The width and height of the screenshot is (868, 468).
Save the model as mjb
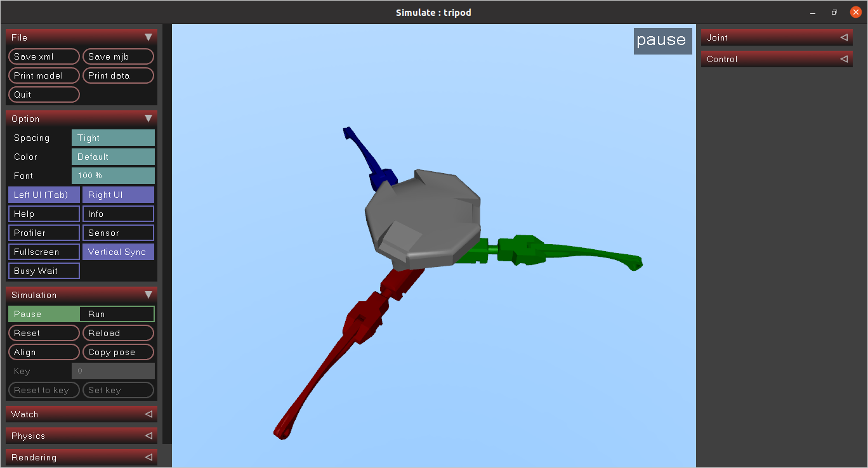(x=118, y=56)
